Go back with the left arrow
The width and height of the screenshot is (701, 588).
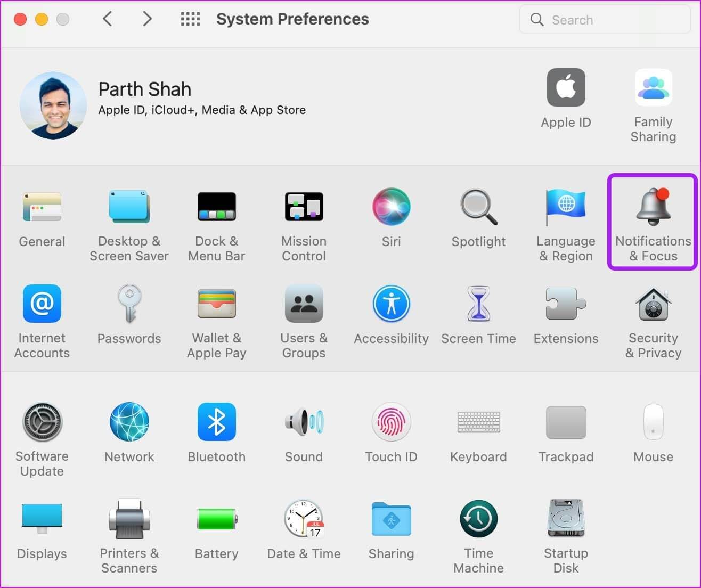107,19
